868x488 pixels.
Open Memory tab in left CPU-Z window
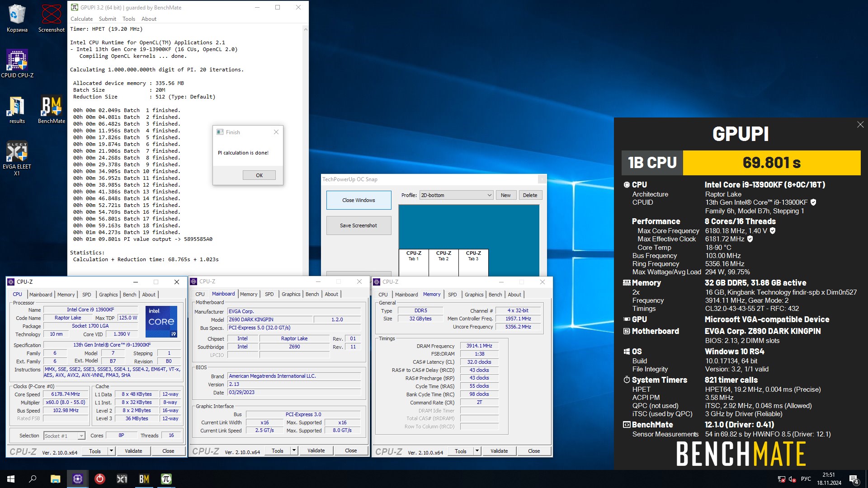(66, 295)
